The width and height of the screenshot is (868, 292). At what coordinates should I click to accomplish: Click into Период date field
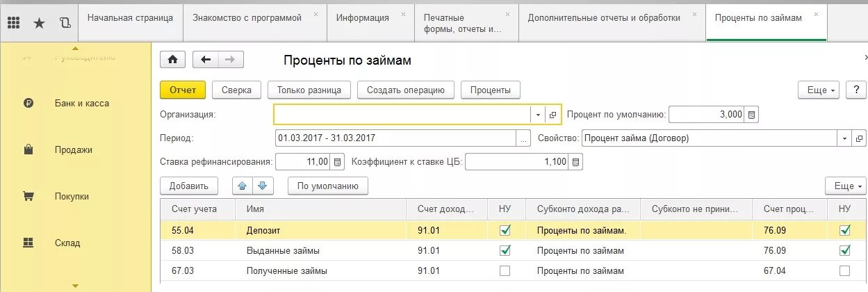tap(395, 138)
